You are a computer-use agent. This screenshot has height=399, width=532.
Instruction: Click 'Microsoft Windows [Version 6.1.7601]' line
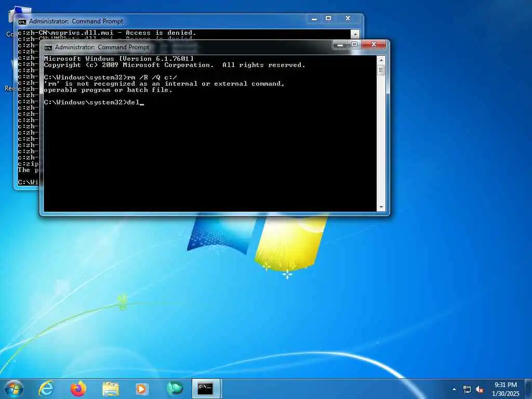(x=119, y=59)
